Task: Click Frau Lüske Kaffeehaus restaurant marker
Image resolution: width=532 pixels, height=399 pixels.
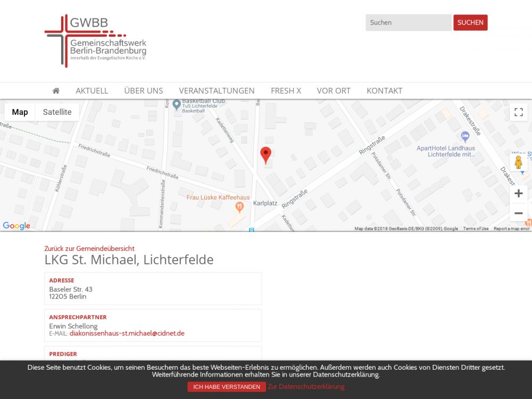Action: (x=239, y=207)
